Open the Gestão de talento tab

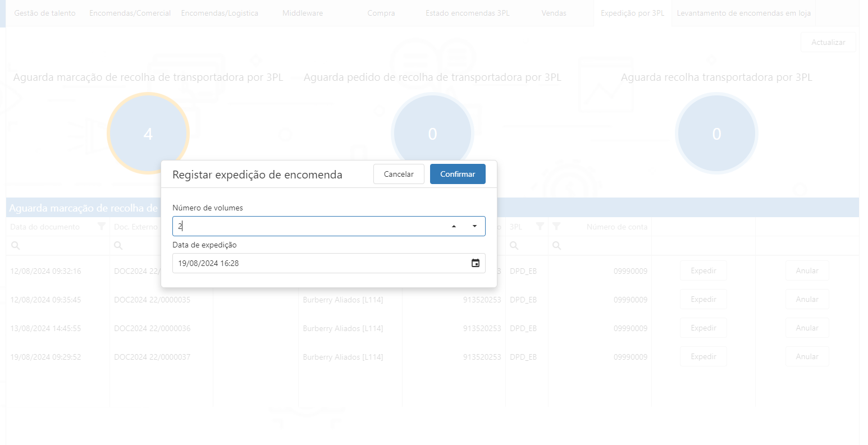(x=45, y=13)
